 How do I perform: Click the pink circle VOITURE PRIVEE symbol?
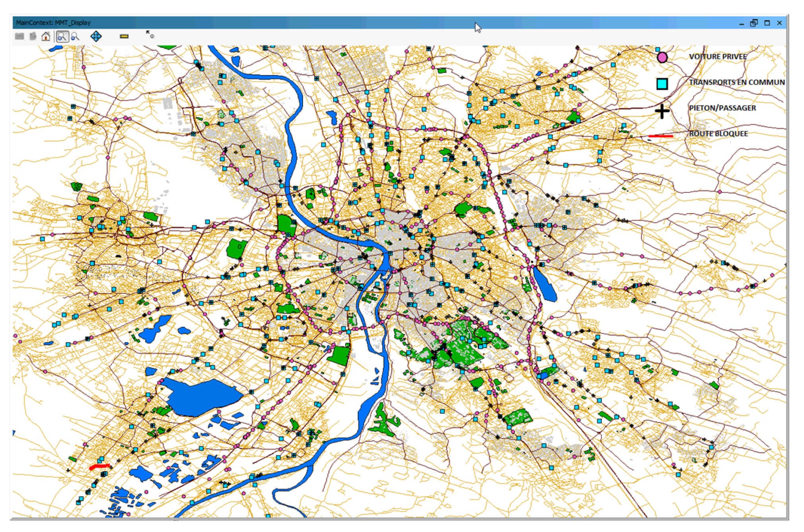tap(662, 58)
